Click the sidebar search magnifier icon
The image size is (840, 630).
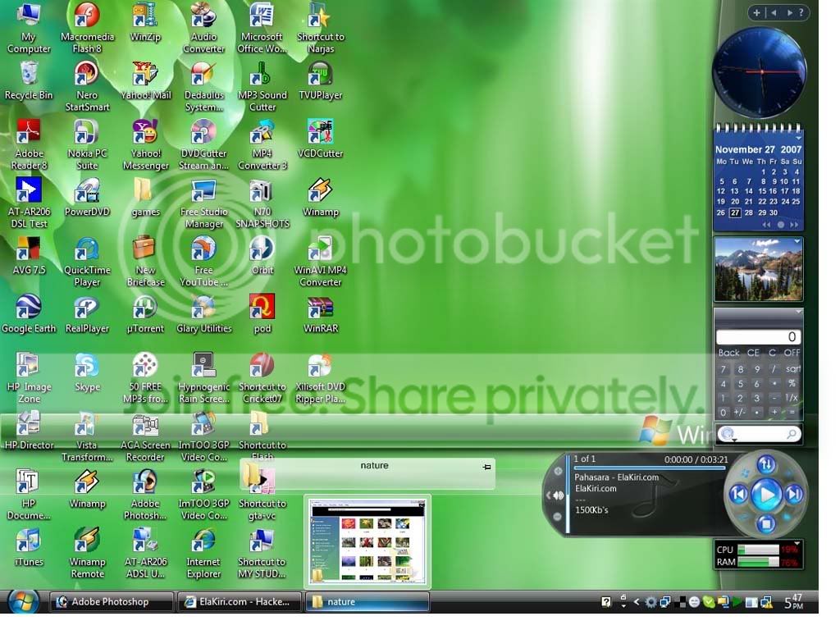coord(792,435)
